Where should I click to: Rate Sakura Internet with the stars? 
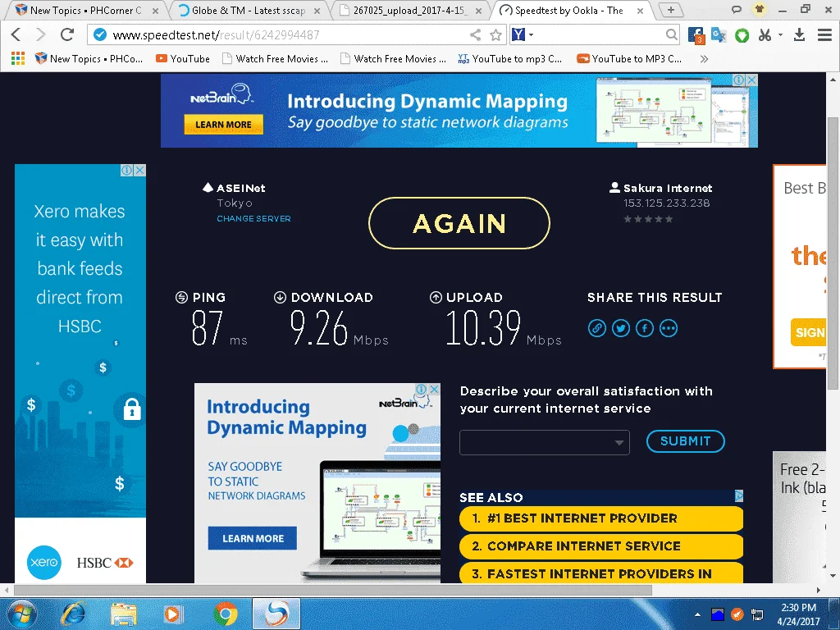click(x=648, y=219)
